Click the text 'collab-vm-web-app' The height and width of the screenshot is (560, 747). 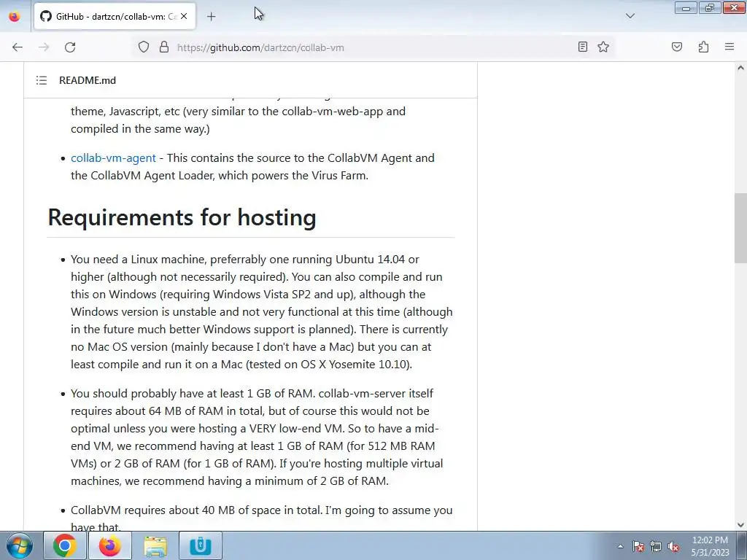tap(333, 112)
